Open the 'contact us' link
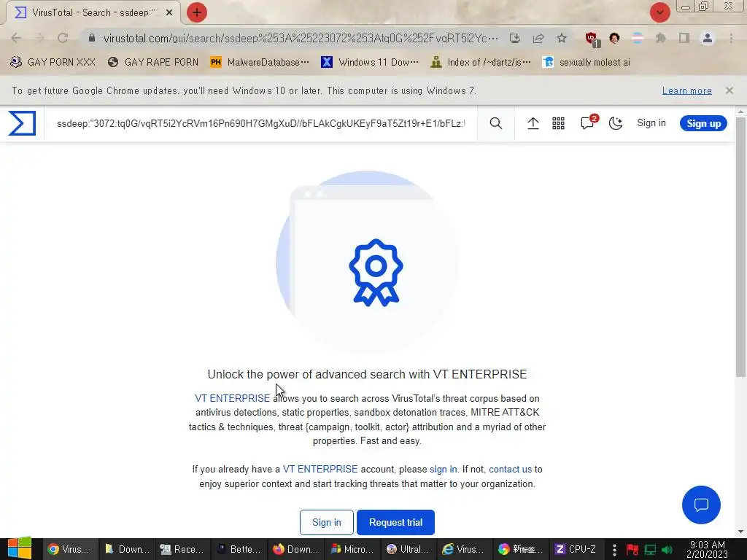The image size is (747, 560). [510, 469]
